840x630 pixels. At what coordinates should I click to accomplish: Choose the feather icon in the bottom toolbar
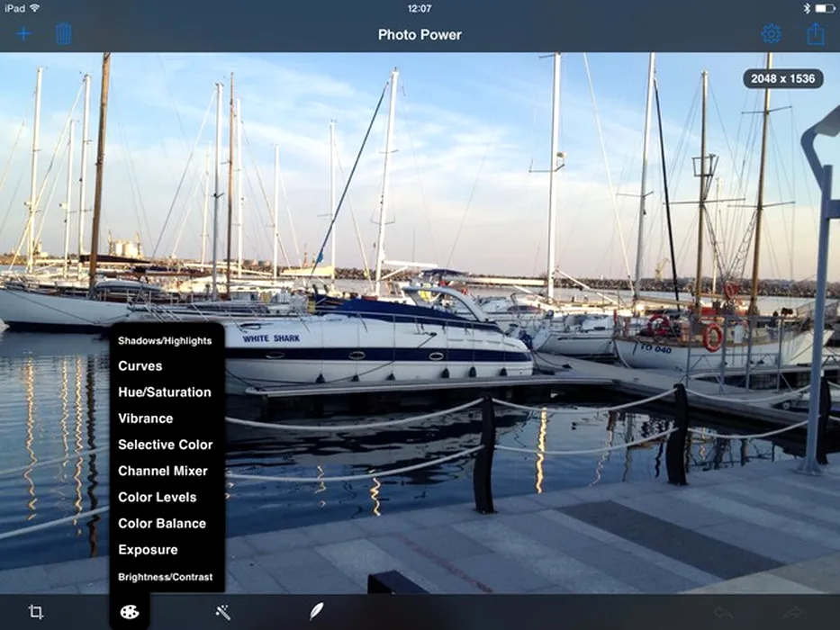(317, 612)
